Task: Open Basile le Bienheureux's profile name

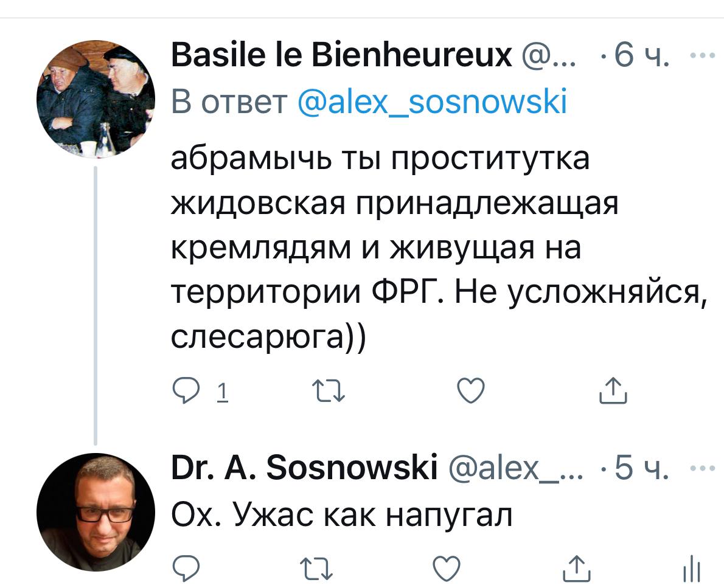Action: click(x=341, y=56)
